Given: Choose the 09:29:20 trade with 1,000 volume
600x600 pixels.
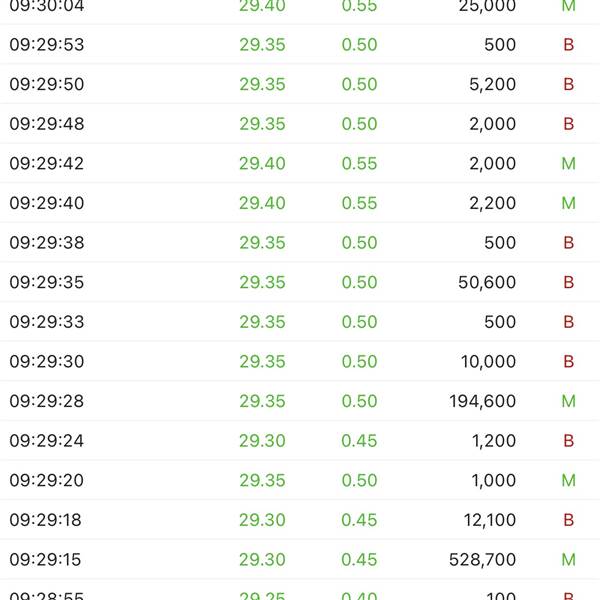Looking at the screenshot, I should pos(300,480).
